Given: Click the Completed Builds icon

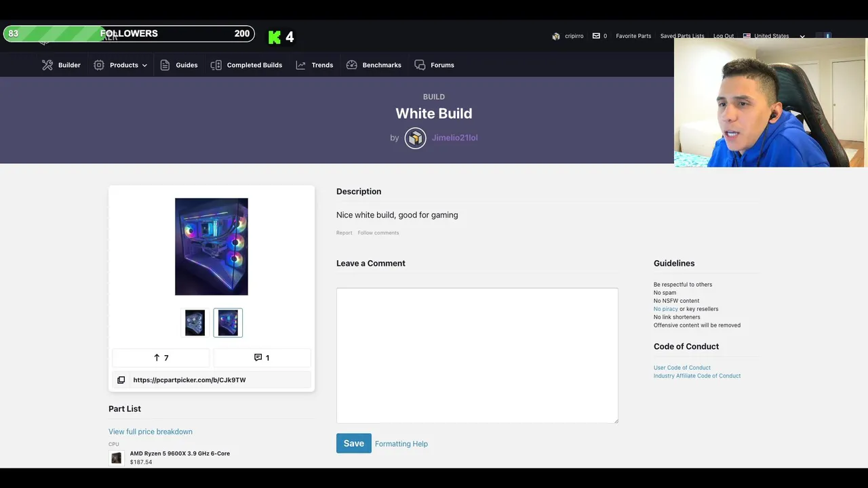Looking at the screenshot, I should [x=216, y=65].
